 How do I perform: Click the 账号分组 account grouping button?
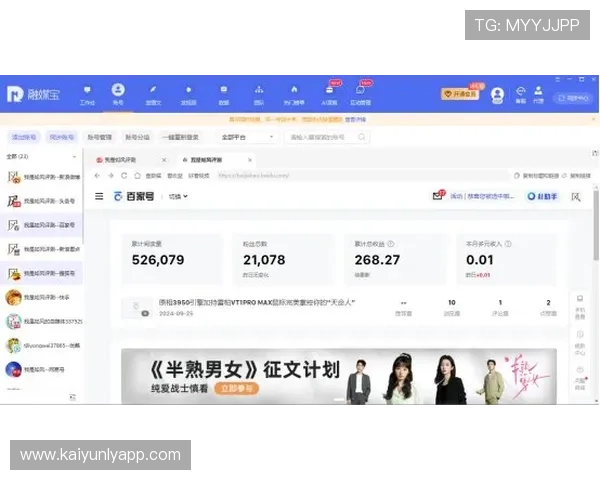point(137,137)
